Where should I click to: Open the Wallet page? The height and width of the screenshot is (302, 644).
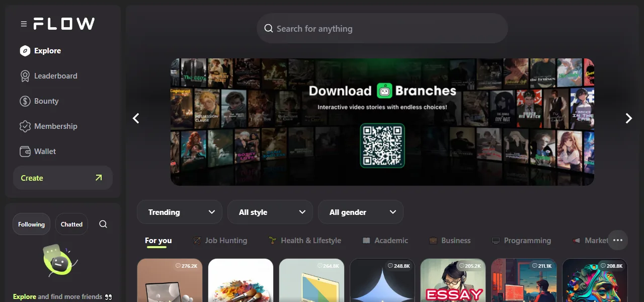[38, 152]
